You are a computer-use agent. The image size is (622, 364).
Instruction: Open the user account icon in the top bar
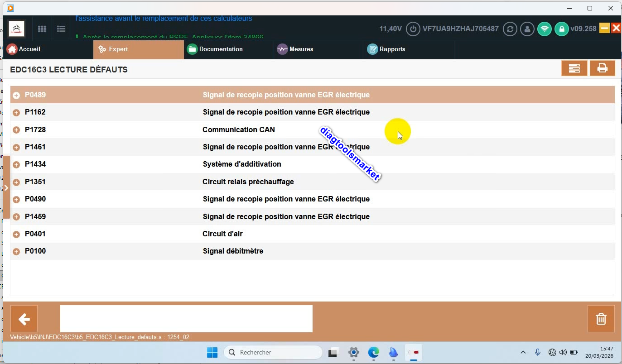[527, 29]
